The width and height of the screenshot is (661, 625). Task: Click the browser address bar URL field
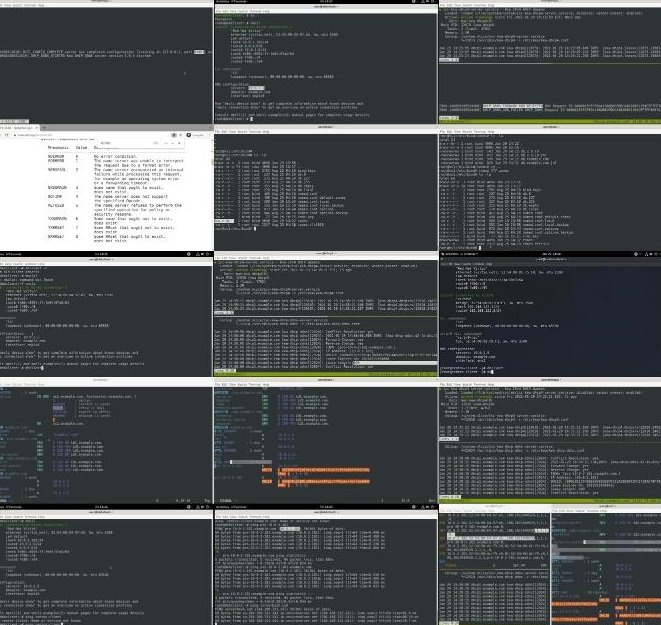click(89, 135)
